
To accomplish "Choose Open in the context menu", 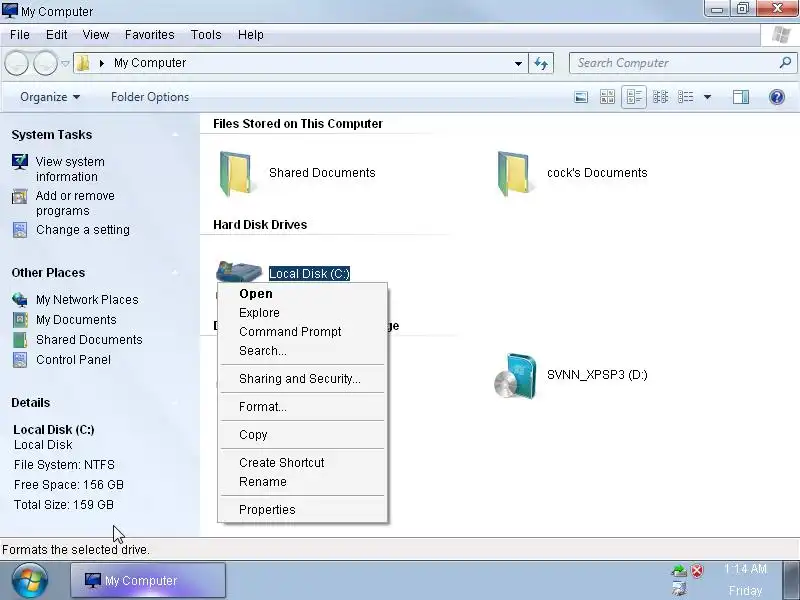I will pyautogui.click(x=303, y=294).
